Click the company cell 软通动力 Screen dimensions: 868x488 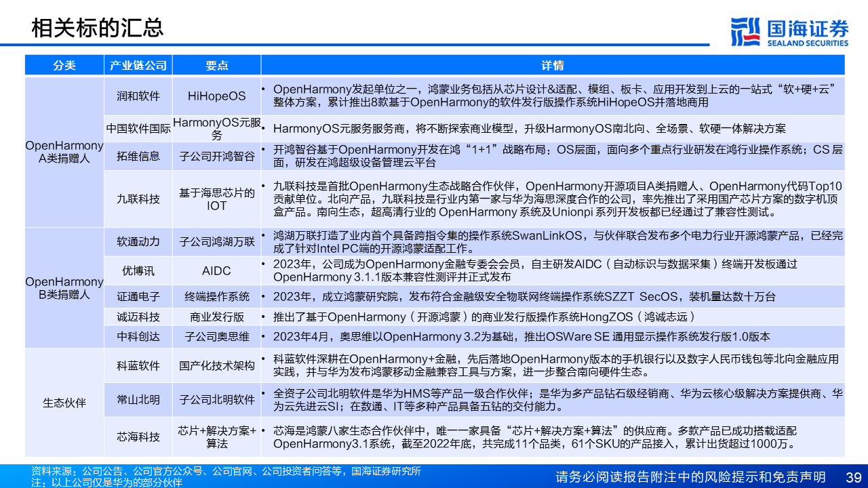(x=138, y=242)
